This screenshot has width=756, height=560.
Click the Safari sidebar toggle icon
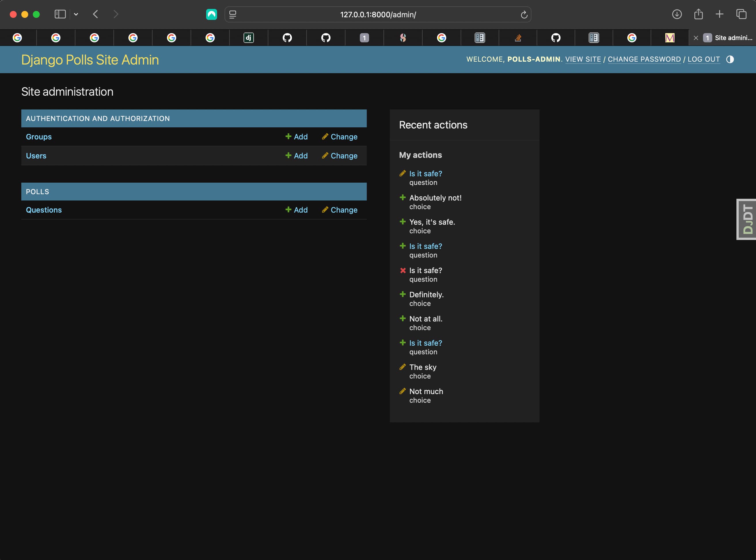tap(60, 14)
